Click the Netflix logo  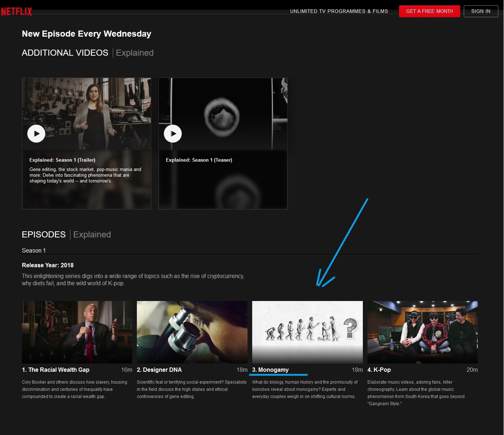point(17,11)
